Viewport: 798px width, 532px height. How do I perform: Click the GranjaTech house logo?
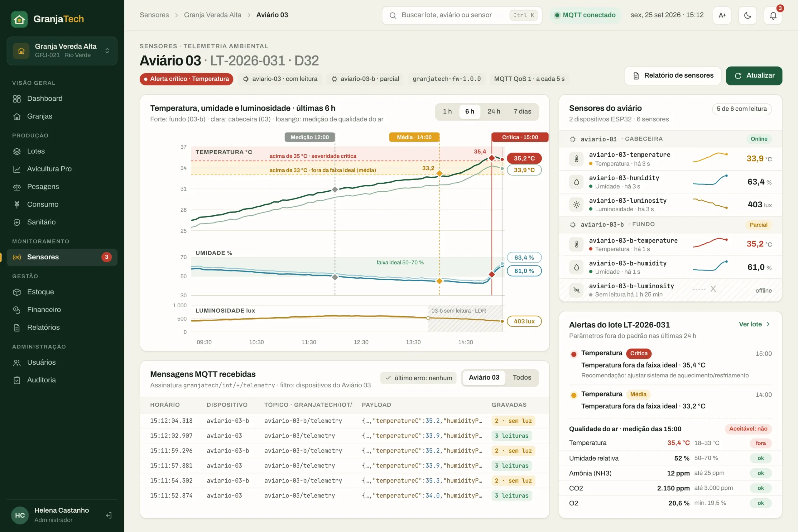[19, 19]
